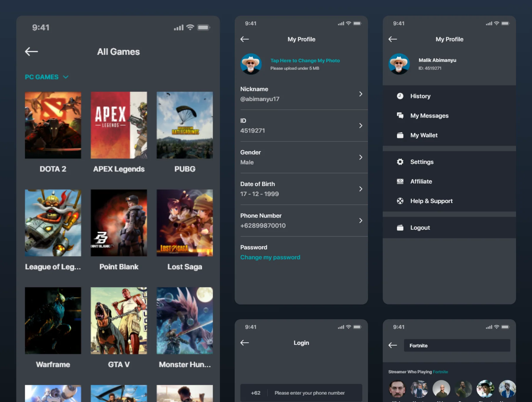
Task: Open the GTA V game cover
Action: [119, 321]
